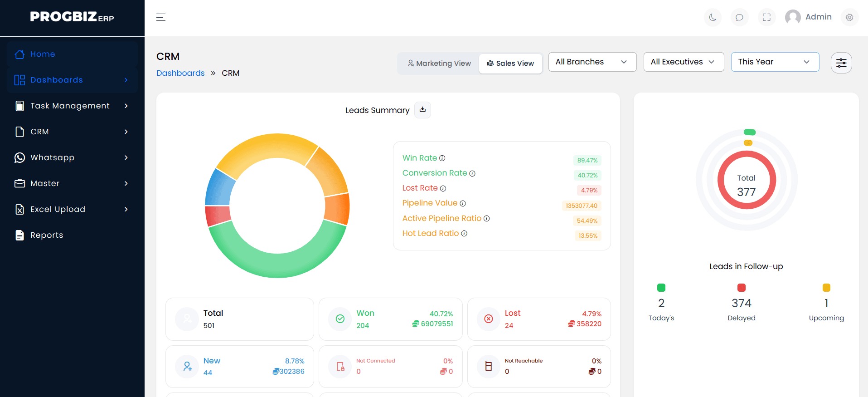
Task: Click the New lead user icon
Action: pos(187,367)
